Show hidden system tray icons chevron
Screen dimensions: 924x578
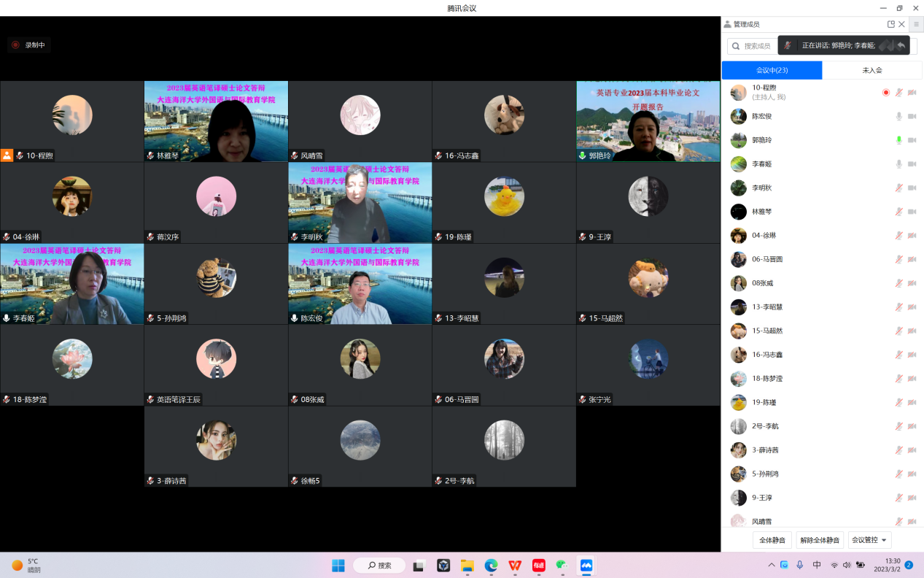point(772,566)
